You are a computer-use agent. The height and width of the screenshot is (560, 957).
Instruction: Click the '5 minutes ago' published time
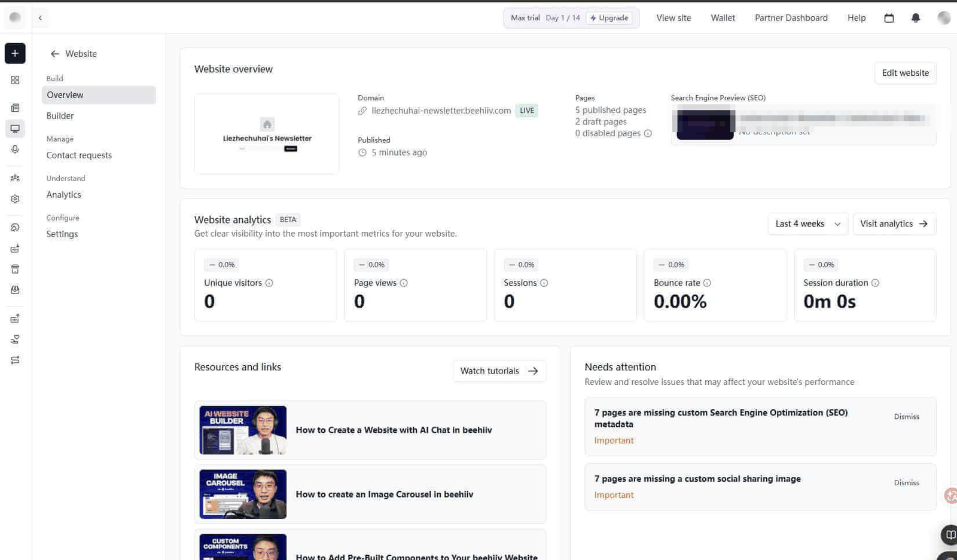(399, 152)
